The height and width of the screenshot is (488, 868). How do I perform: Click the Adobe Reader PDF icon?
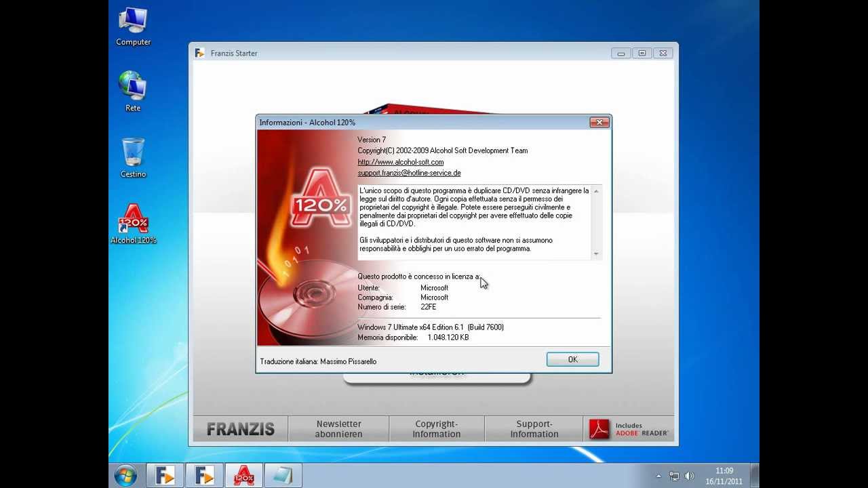599,430
